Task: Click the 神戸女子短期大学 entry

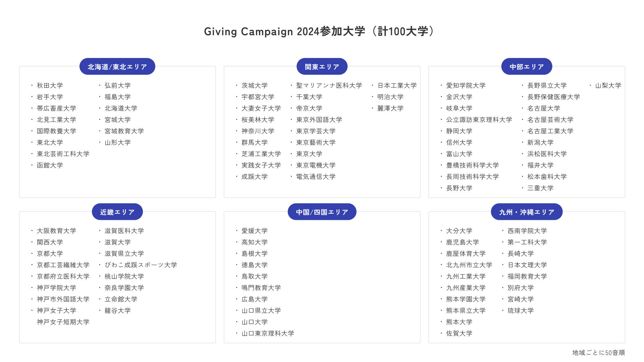Action: pyautogui.click(x=63, y=322)
